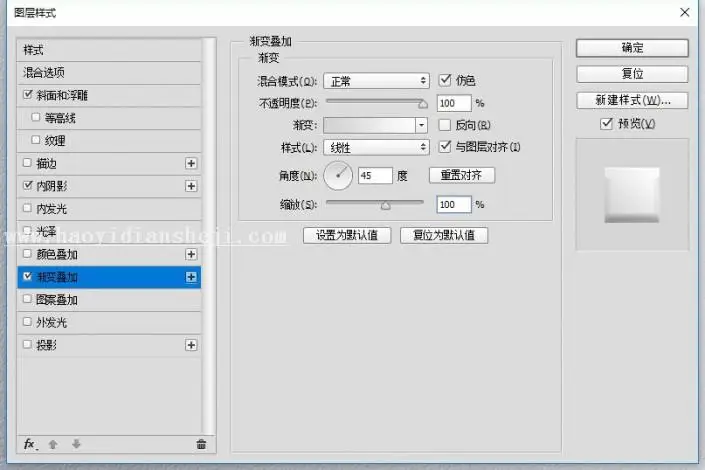Enable the 等高线 checkbox
Image resolution: width=705 pixels, height=470 pixels.
[x=36, y=117]
